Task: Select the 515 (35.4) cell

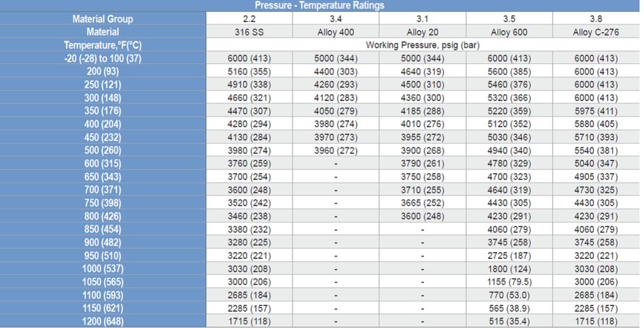Action: (x=509, y=321)
